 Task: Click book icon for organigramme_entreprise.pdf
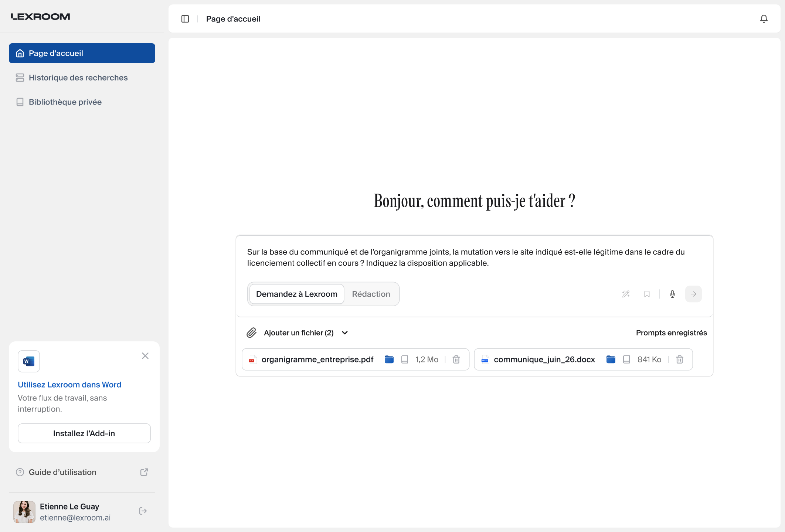[x=405, y=359]
